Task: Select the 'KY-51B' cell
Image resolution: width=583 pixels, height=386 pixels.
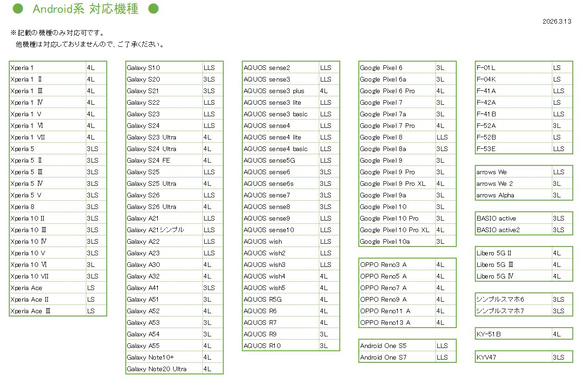Action: click(513, 334)
